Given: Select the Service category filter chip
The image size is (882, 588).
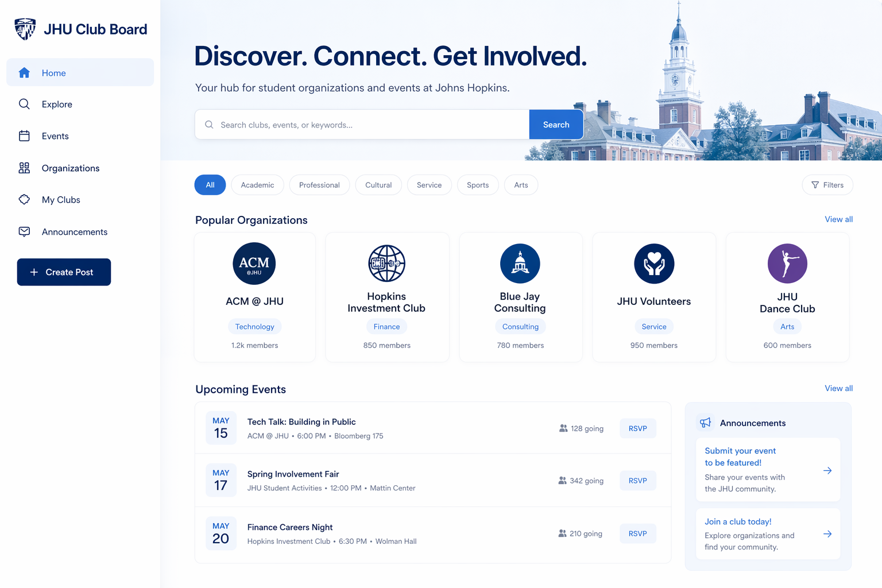Looking at the screenshot, I should point(430,185).
